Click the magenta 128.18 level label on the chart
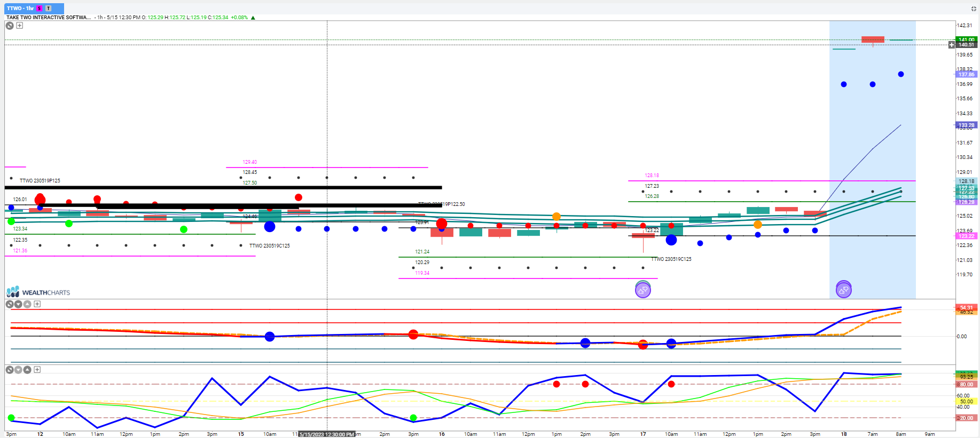 click(652, 176)
